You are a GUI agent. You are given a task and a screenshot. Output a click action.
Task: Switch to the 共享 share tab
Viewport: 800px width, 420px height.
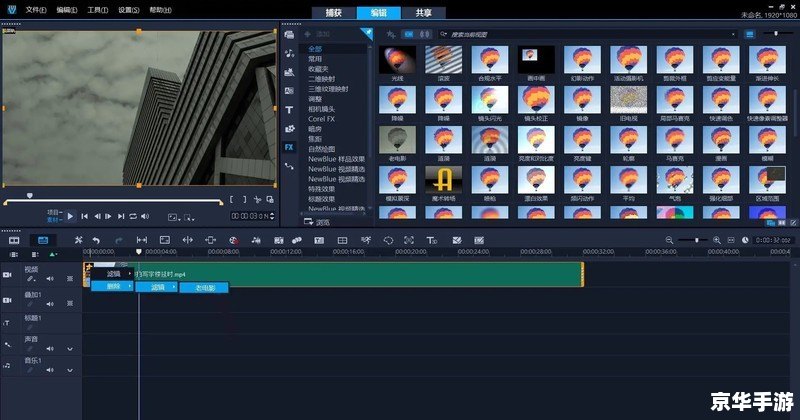[x=423, y=13]
